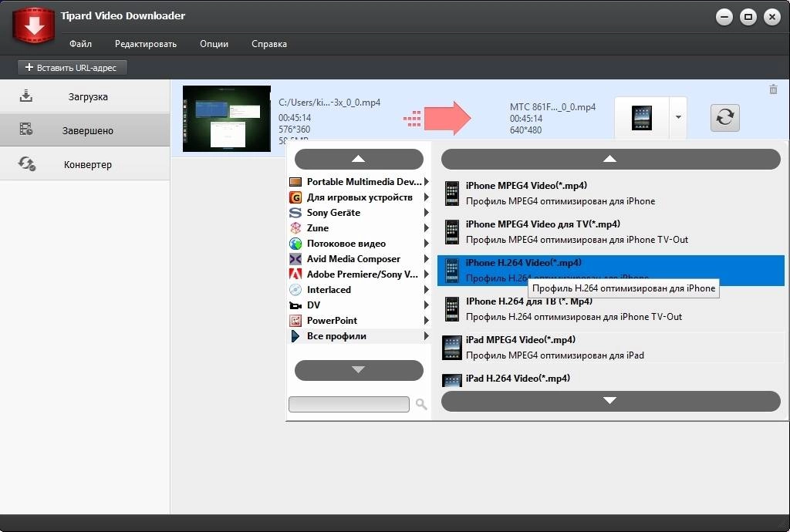Choose iPhone MPEG4 Video для TV profile
Image resolution: width=790 pixels, height=532 pixels.
point(611,232)
